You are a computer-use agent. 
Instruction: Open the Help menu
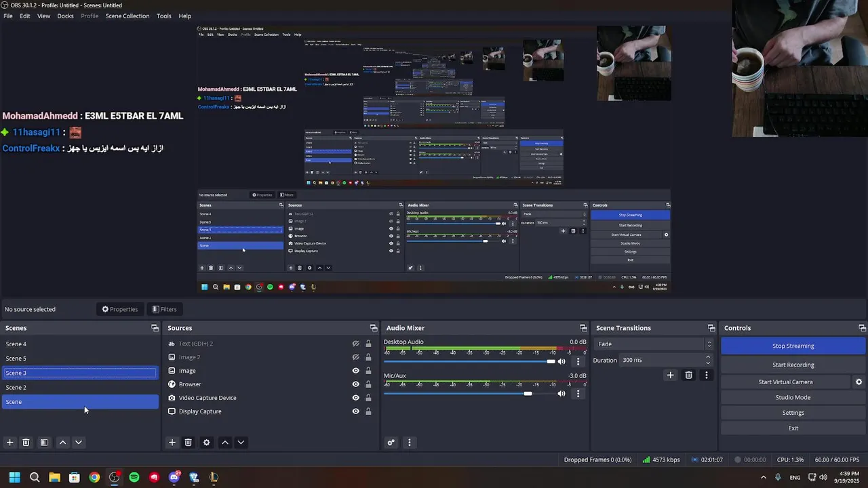[184, 16]
